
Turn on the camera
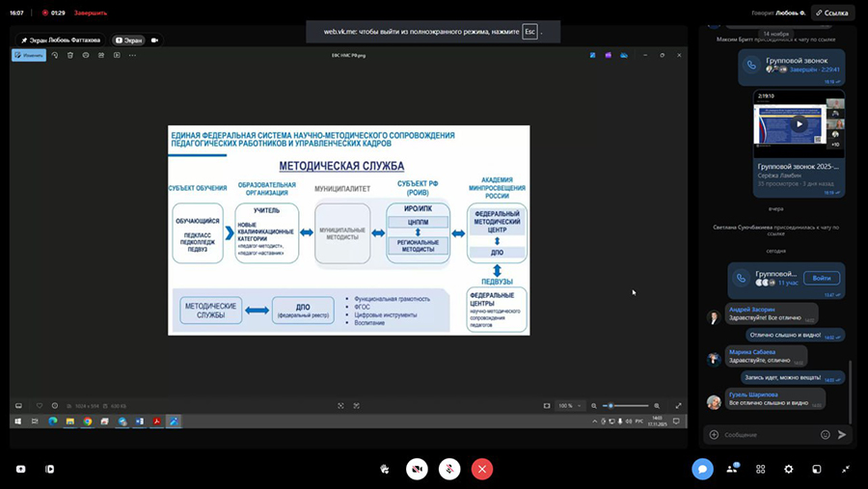(417, 469)
